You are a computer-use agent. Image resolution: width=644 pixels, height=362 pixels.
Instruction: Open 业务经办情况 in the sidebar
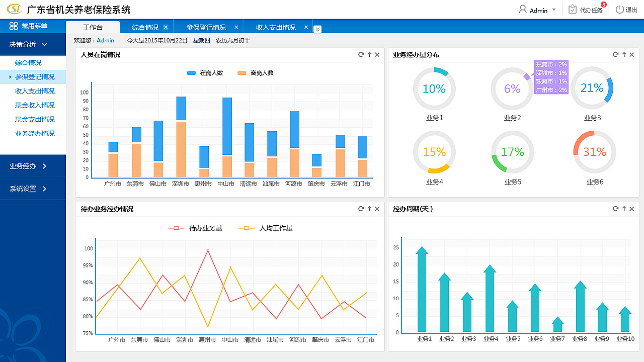35,133
